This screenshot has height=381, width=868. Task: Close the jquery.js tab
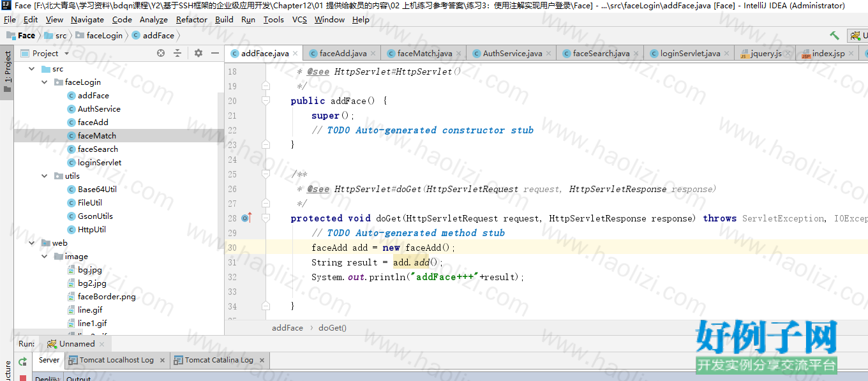coord(788,54)
